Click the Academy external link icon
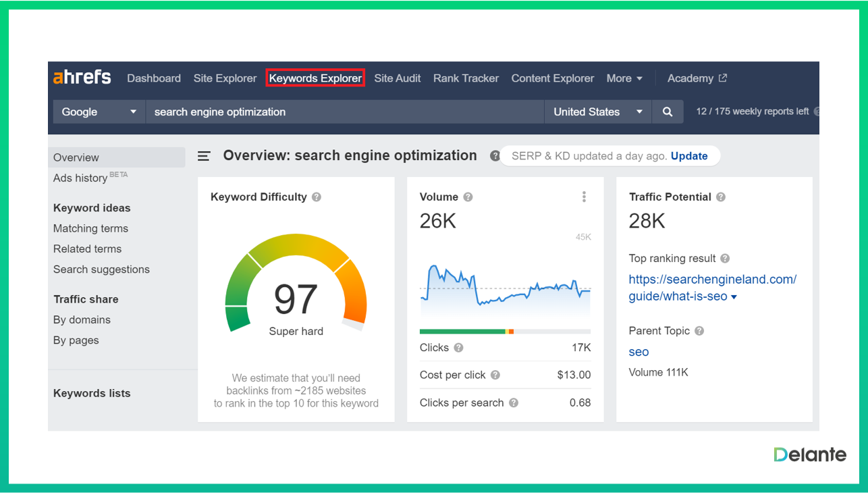 click(x=723, y=78)
